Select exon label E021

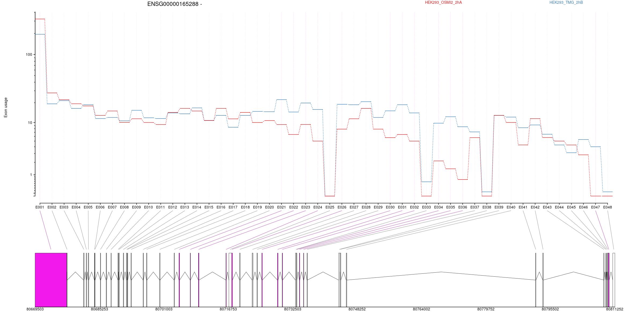[x=281, y=207]
